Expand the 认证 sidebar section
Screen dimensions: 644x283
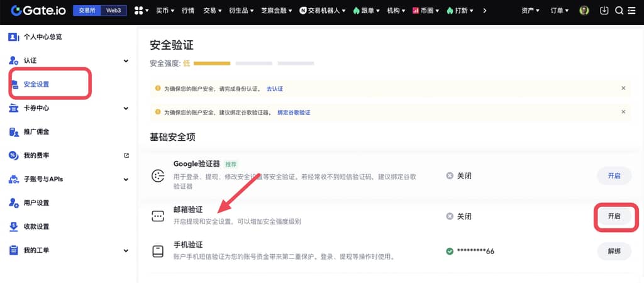pyautogui.click(x=126, y=61)
